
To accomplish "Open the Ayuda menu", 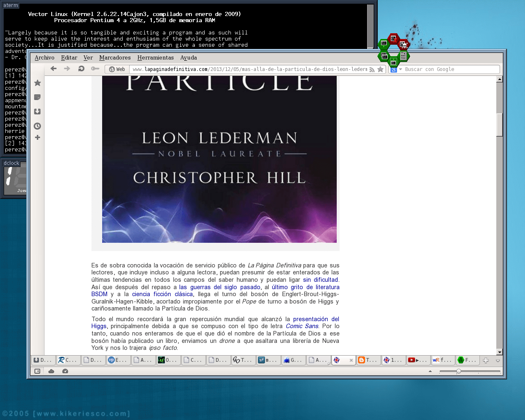I will (x=189, y=58).
